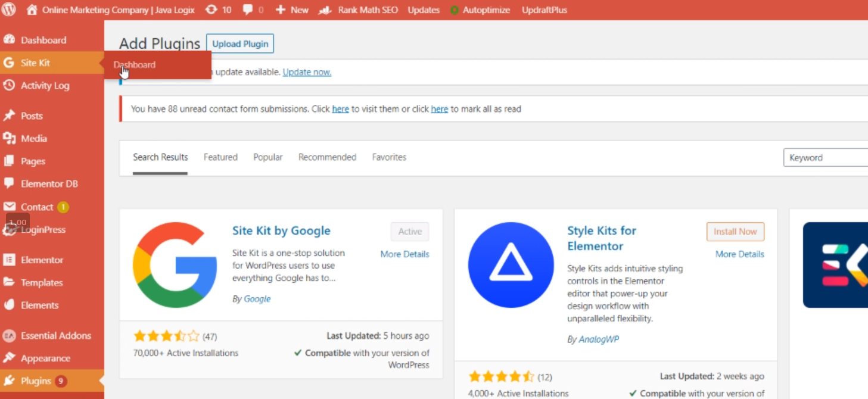Click the Templates folder icon
The height and width of the screenshot is (399, 868).
click(x=9, y=282)
